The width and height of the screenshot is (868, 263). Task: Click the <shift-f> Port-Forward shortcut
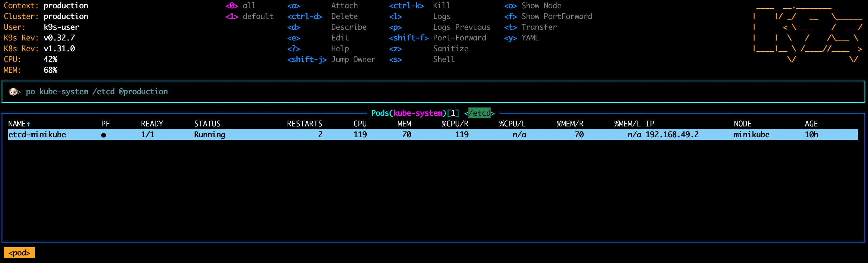tap(437, 38)
